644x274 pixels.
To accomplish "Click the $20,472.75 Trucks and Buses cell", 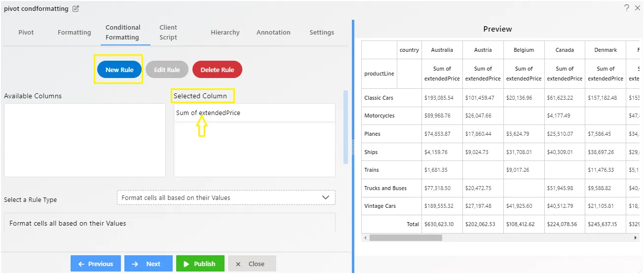I will coord(483,188).
